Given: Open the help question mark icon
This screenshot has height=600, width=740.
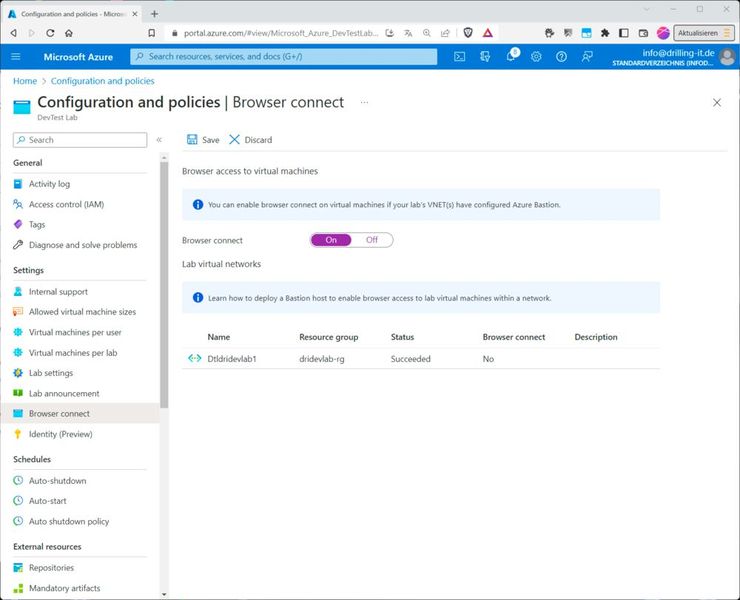Looking at the screenshot, I should [561, 57].
